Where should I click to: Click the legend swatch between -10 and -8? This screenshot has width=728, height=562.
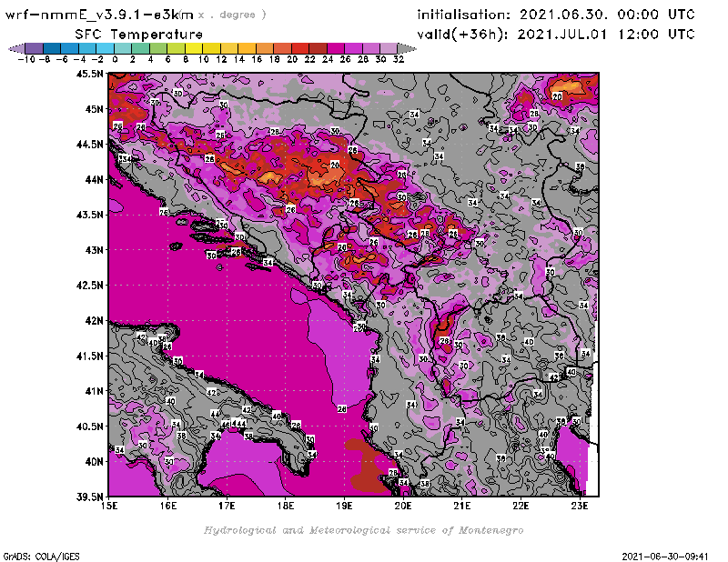pos(35,48)
